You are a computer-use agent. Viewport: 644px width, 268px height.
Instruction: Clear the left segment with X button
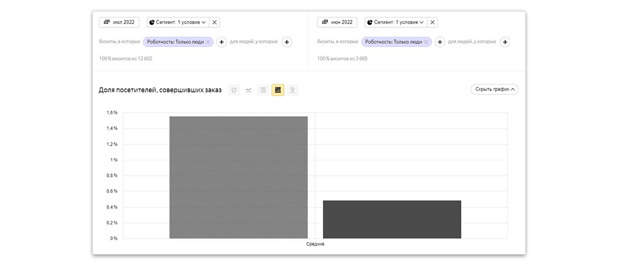tap(214, 22)
